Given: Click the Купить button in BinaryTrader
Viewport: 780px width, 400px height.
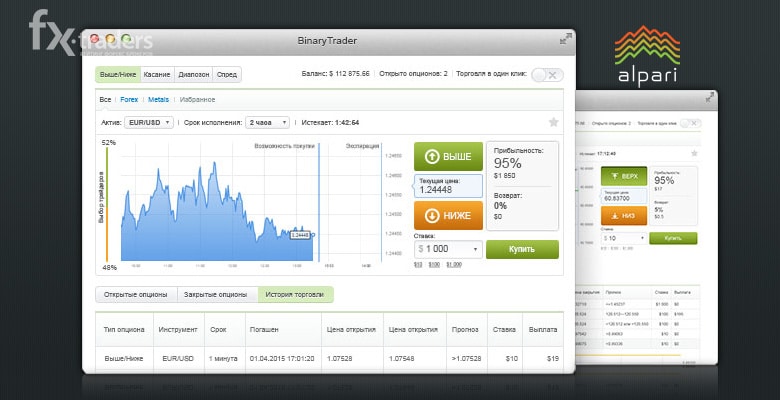Looking at the screenshot, I should point(522,249).
